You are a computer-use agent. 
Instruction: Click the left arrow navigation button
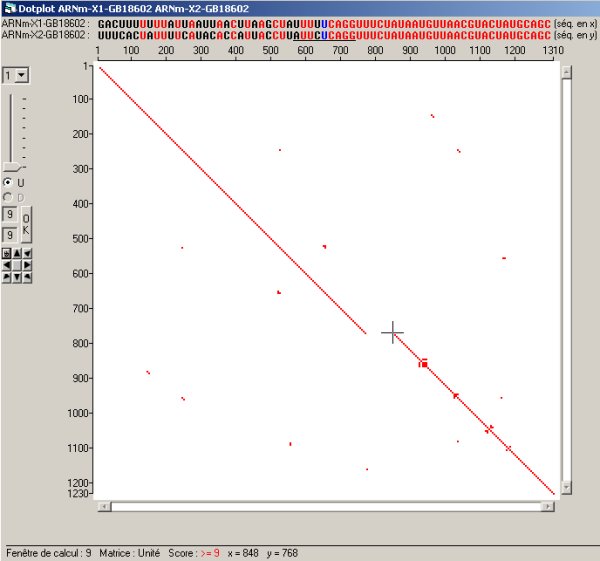(6, 265)
